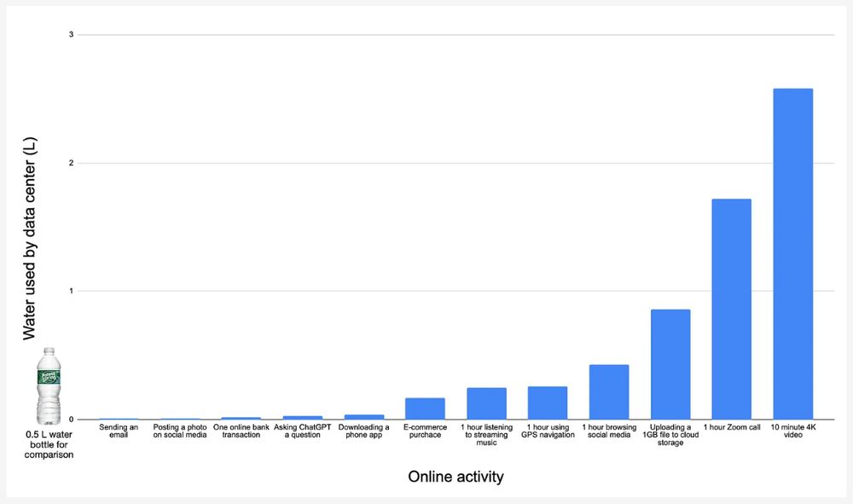Click the 'One online bank transaction' label
853x504 pixels.
(x=241, y=432)
